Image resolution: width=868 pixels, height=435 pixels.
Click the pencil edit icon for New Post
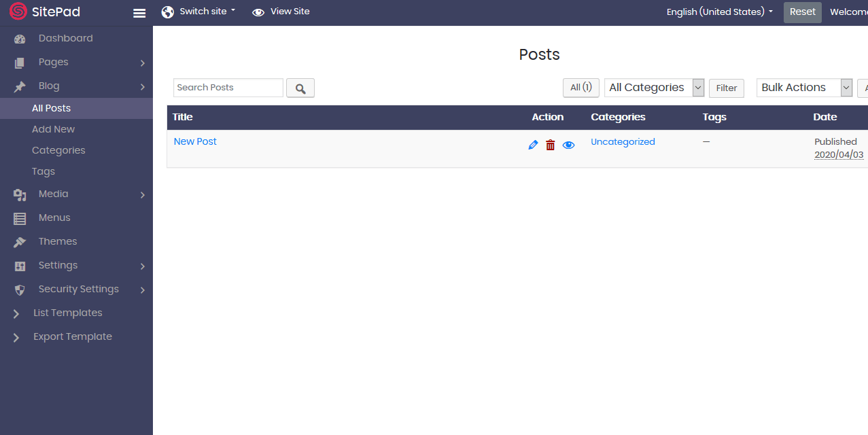pos(533,145)
